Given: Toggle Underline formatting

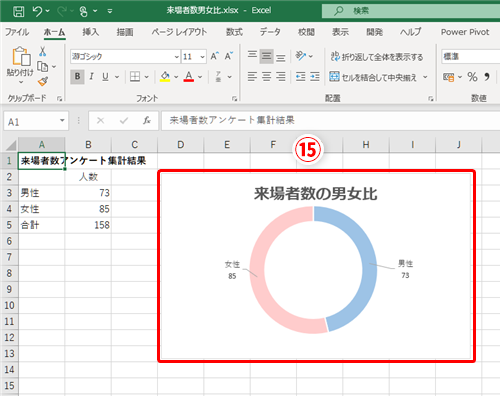Looking at the screenshot, I should 105,77.
